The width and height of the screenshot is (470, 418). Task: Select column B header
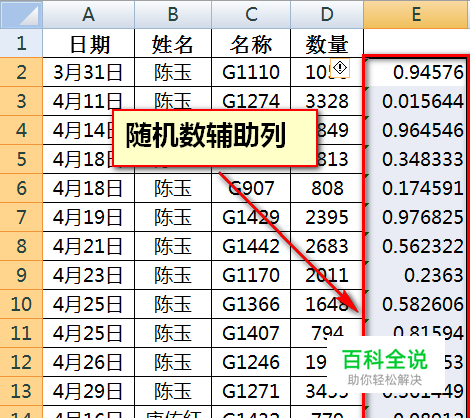[173, 14]
